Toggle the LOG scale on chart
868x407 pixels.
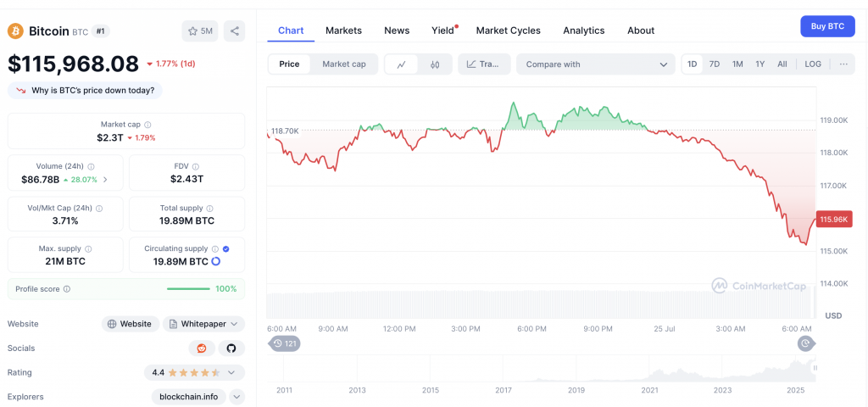(813, 64)
